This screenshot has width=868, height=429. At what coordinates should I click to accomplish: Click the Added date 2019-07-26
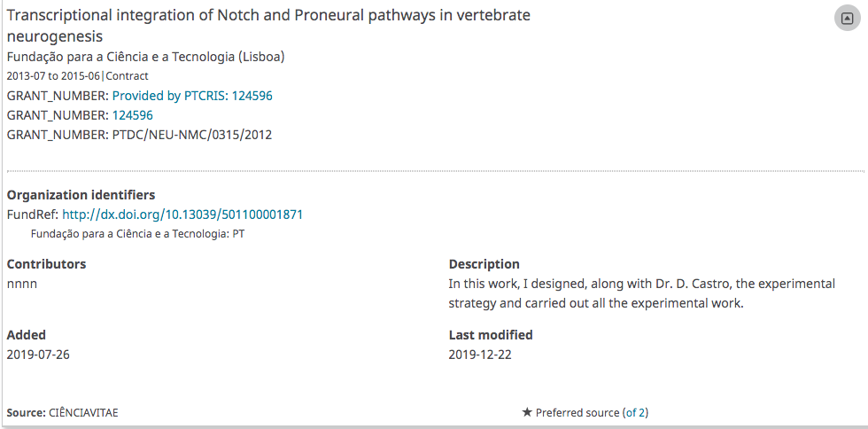pos(38,355)
